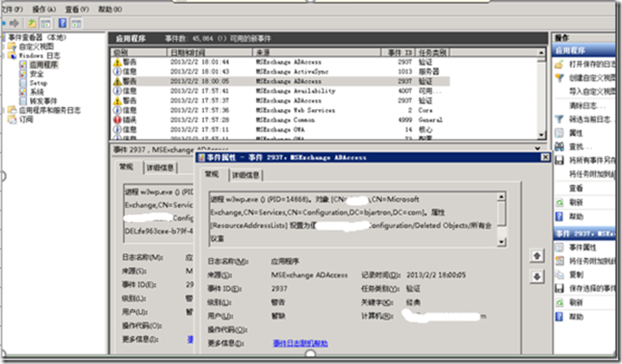Screen dimensions: 622x364
Task: Select 系统 log in the tree
Action: click(x=36, y=92)
